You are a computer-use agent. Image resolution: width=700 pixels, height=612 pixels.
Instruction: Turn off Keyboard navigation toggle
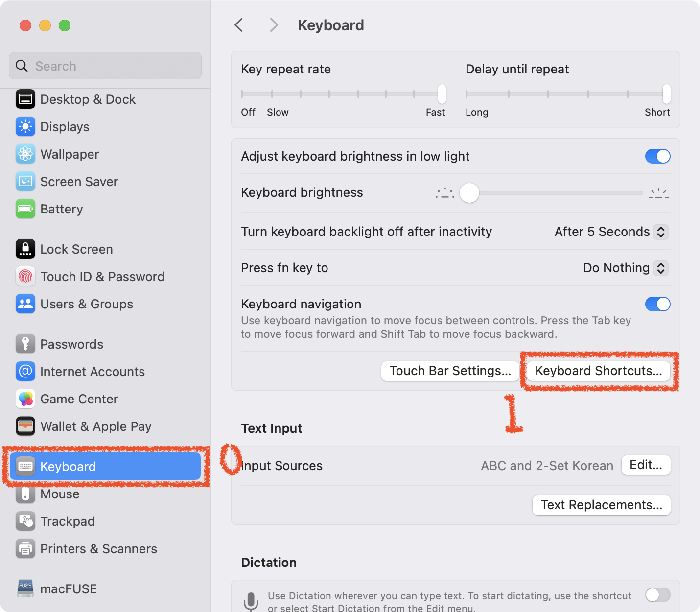[x=657, y=304]
